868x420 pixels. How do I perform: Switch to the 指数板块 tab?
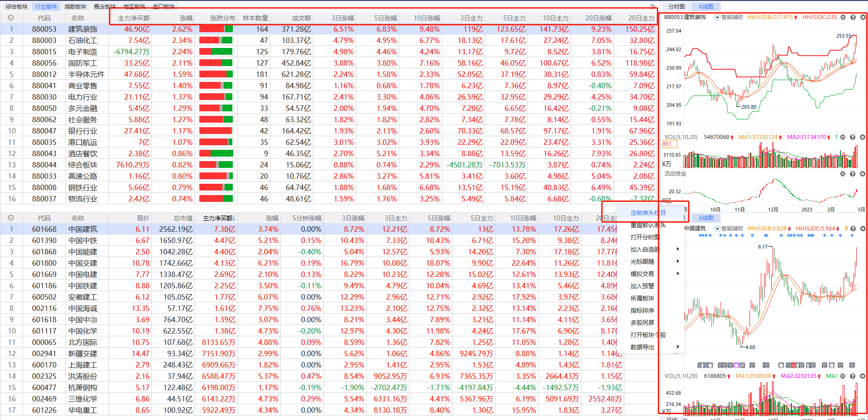click(x=75, y=6)
